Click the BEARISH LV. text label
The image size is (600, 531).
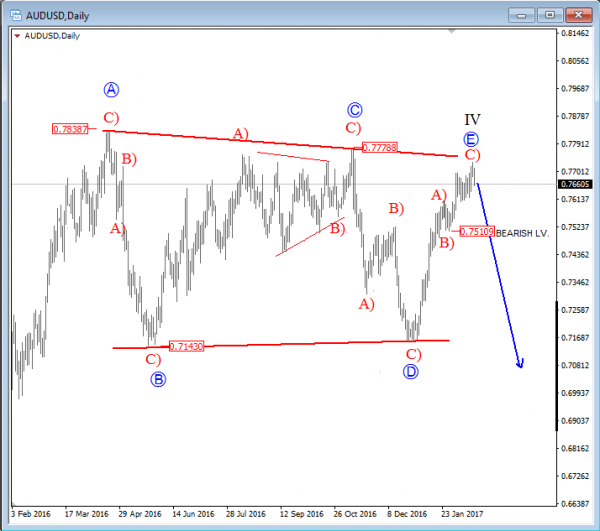[522, 233]
